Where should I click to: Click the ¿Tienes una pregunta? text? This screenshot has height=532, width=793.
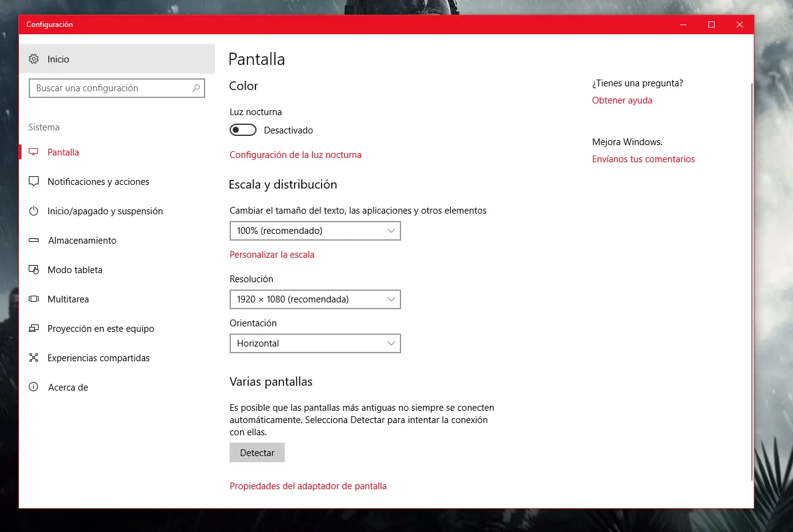click(x=637, y=83)
